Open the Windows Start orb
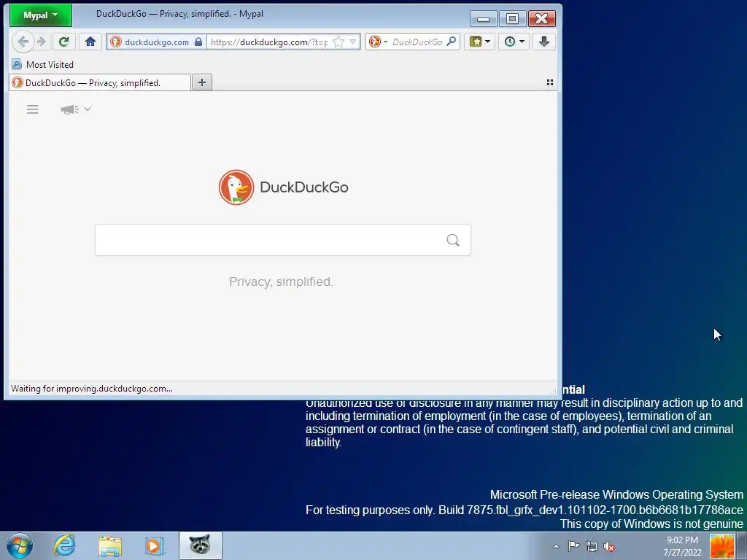Screen dimensions: 747x560 [x=20, y=545]
